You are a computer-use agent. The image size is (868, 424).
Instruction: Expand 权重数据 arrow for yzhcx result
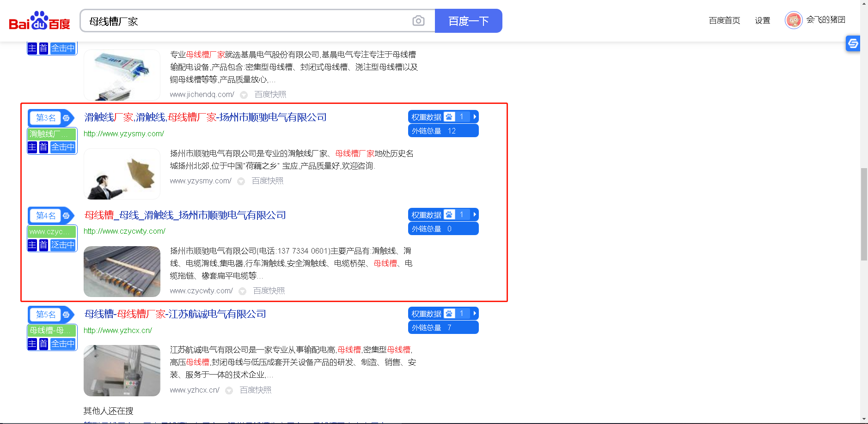pyautogui.click(x=475, y=314)
